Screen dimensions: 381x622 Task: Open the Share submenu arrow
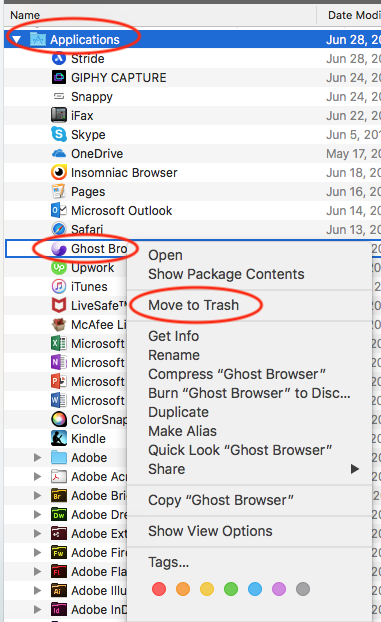coord(355,469)
